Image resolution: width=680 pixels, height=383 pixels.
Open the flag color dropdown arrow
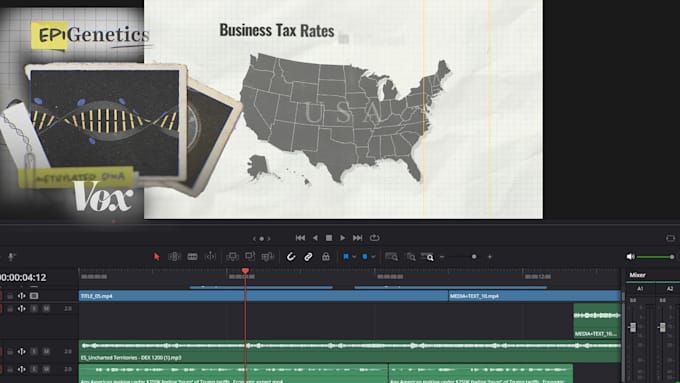(x=354, y=257)
